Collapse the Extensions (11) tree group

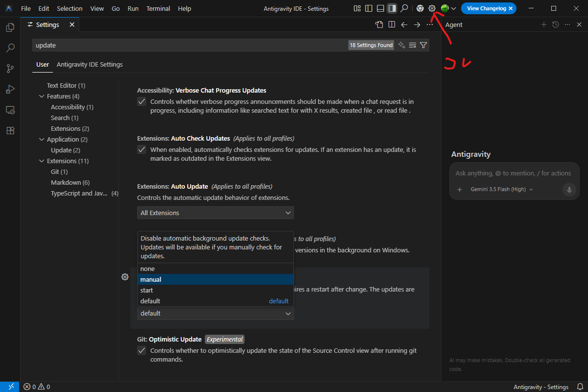pos(42,161)
